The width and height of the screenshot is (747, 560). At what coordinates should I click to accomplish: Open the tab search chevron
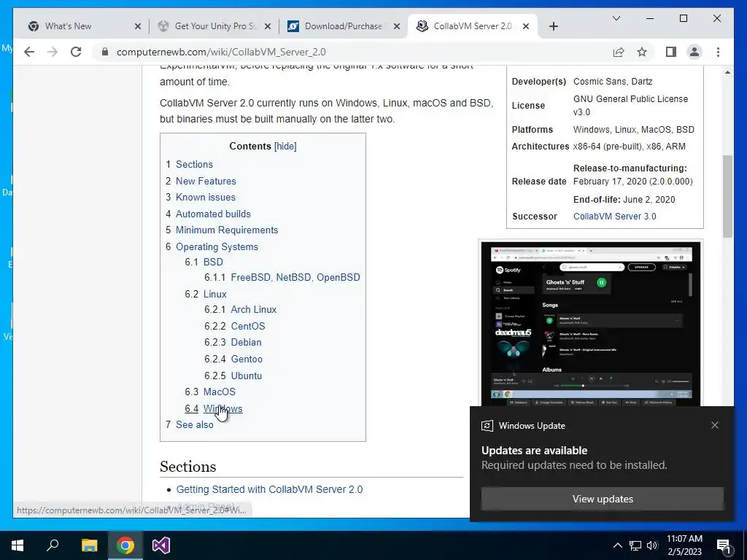tap(616, 18)
